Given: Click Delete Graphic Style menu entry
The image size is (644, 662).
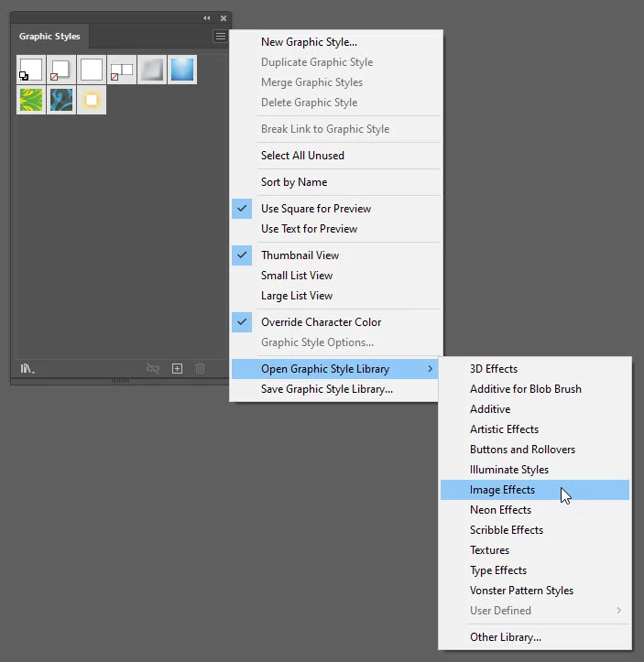Looking at the screenshot, I should point(336,103).
